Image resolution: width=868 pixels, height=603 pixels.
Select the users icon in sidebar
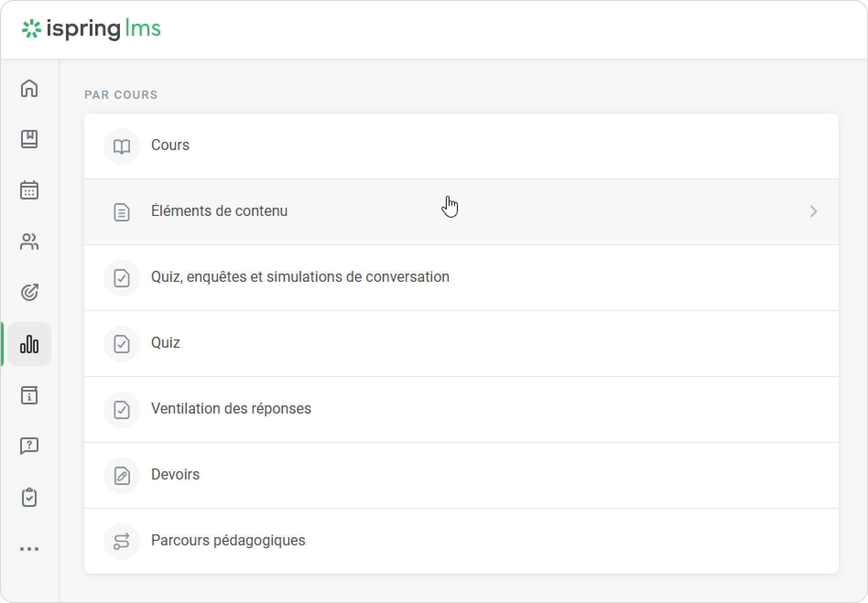click(x=29, y=242)
